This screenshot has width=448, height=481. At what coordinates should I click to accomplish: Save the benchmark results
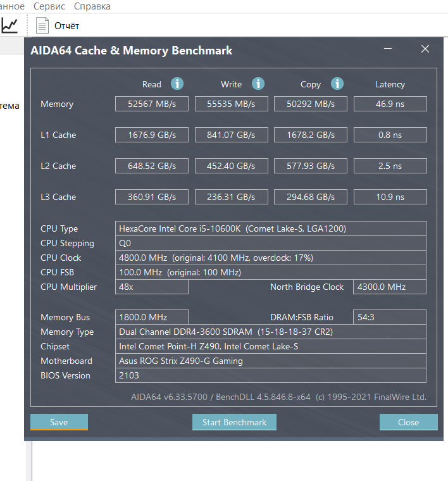point(59,422)
